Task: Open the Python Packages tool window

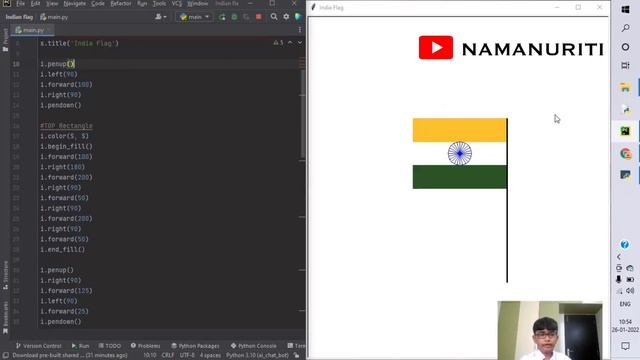Action: 195,346
